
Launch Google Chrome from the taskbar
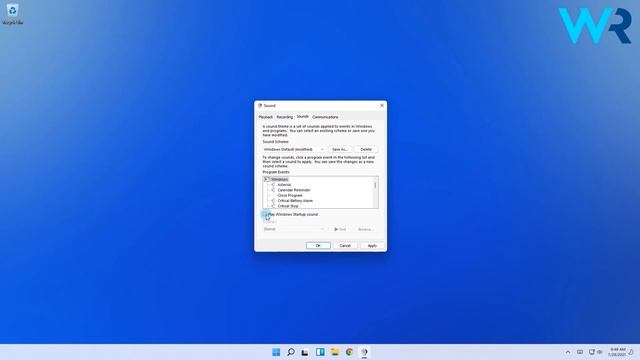(349, 352)
